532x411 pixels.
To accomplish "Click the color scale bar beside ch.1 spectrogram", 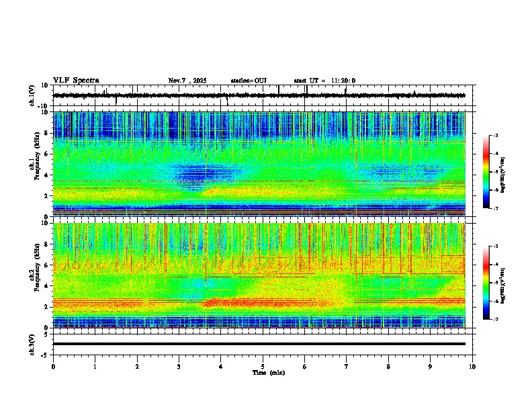I will (x=486, y=172).
